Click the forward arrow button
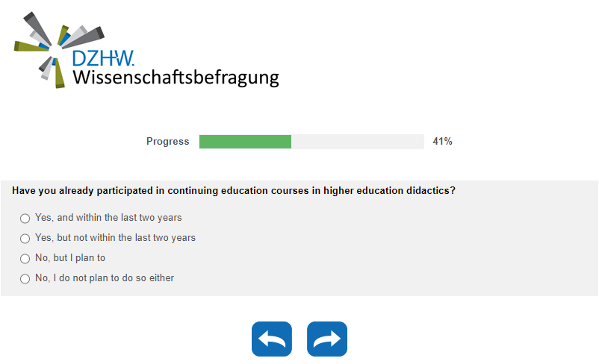Viewport: 599px width, 364px height. coord(327,339)
